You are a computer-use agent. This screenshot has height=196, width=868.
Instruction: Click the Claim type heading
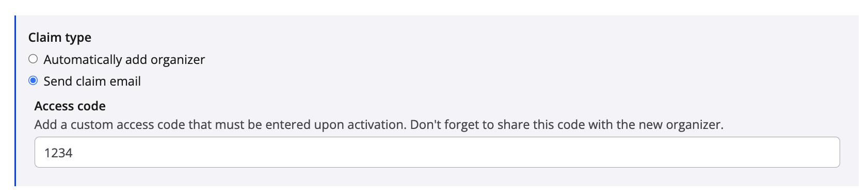[x=60, y=38]
